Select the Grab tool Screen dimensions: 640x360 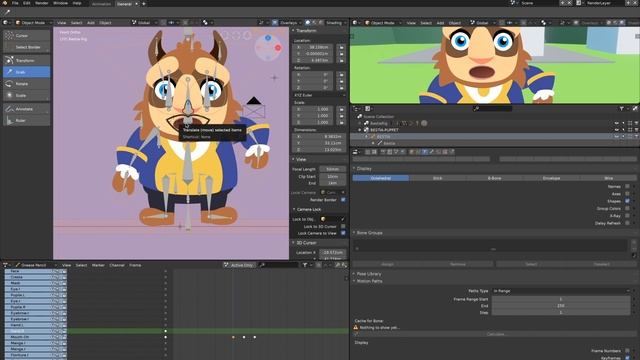(x=27, y=72)
